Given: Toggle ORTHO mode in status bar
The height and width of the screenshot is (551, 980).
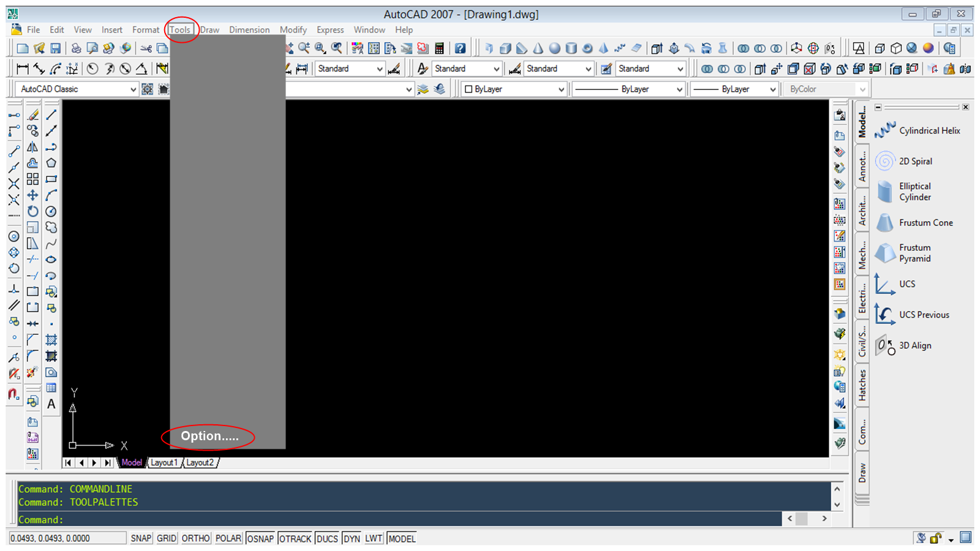Looking at the screenshot, I should click(195, 538).
